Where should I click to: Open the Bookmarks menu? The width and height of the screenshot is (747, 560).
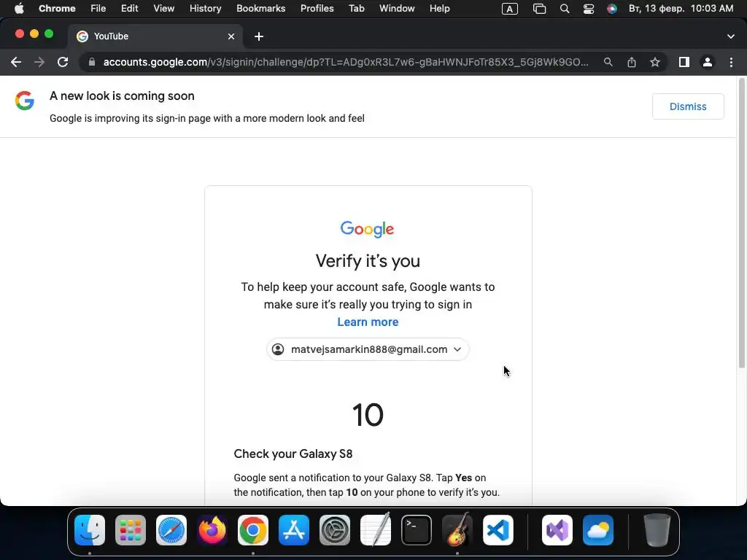pos(261,9)
